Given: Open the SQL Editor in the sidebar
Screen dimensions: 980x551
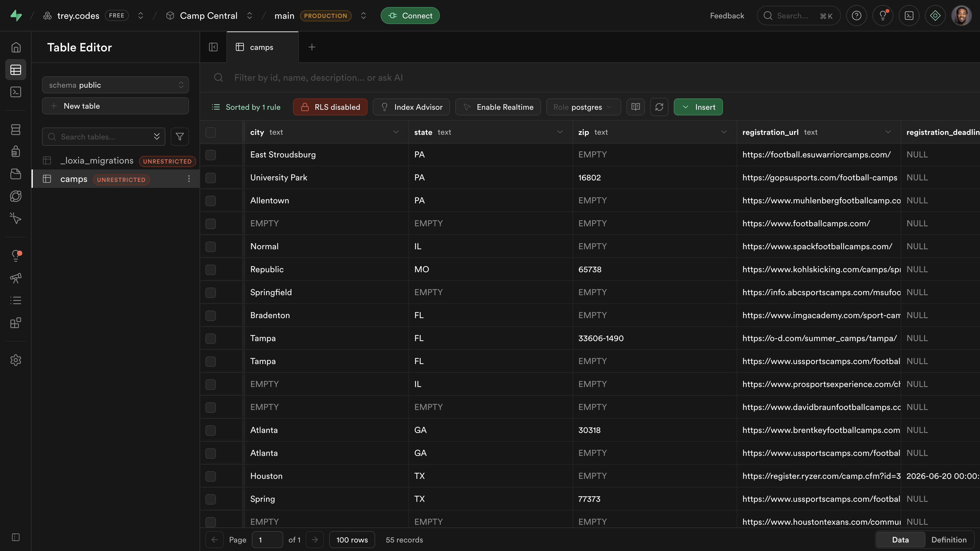Looking at the screenshot, I should [x=16, y=92].
